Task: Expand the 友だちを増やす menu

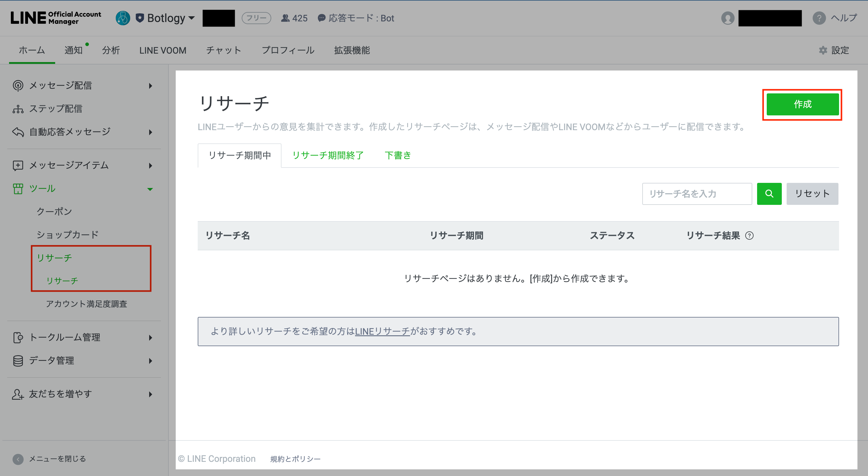Action: click(150, 394)
